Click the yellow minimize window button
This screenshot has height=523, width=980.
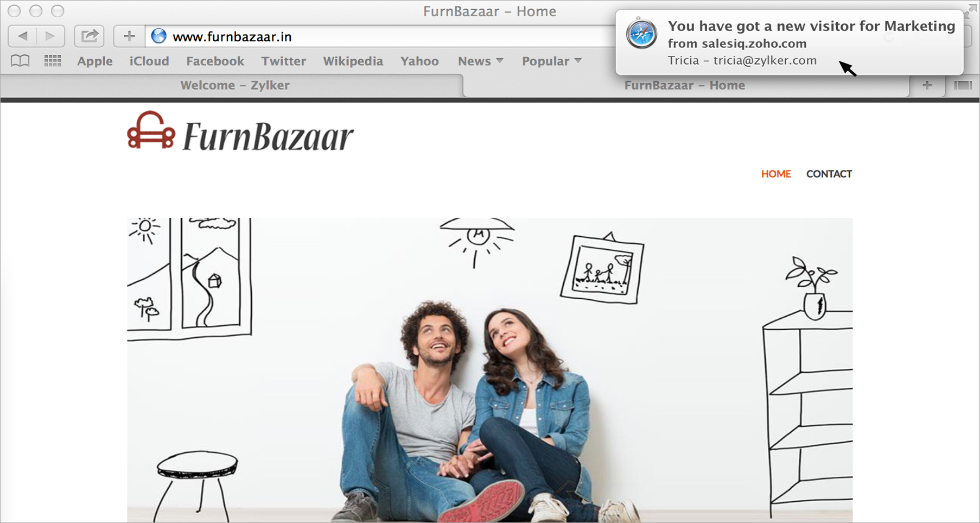(36, 11)
